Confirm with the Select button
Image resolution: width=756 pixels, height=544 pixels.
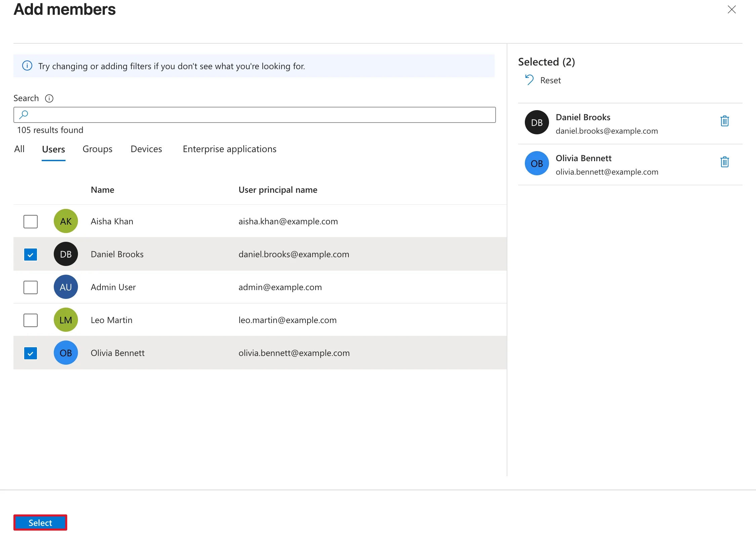coord(40,523)
